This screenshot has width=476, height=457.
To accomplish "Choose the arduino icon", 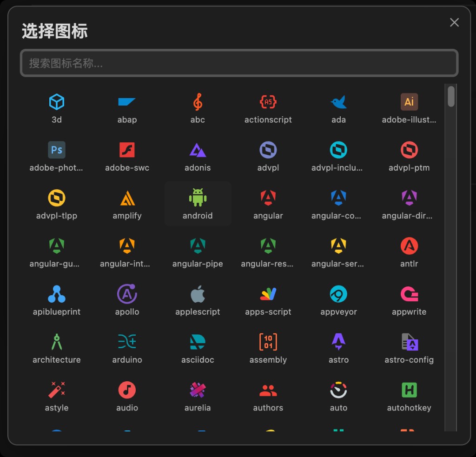I will click(x=127, y=342).
